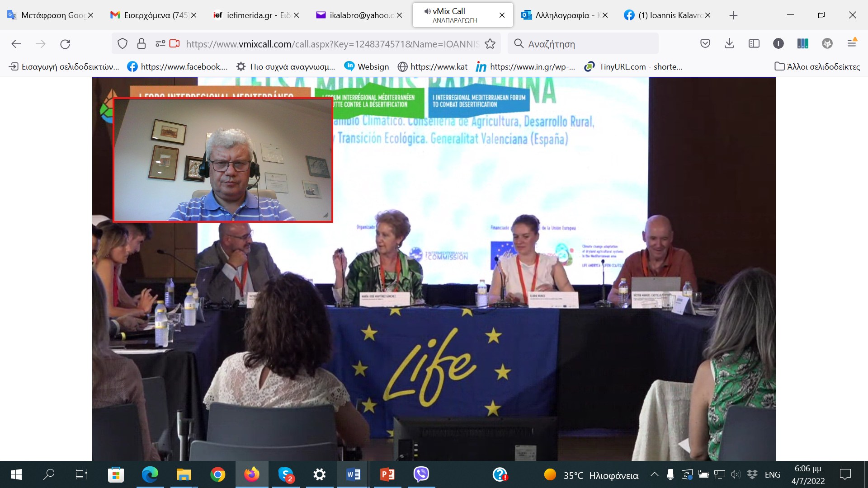
Task: Open the Firefox downloads panel
Action: [729, 44]
